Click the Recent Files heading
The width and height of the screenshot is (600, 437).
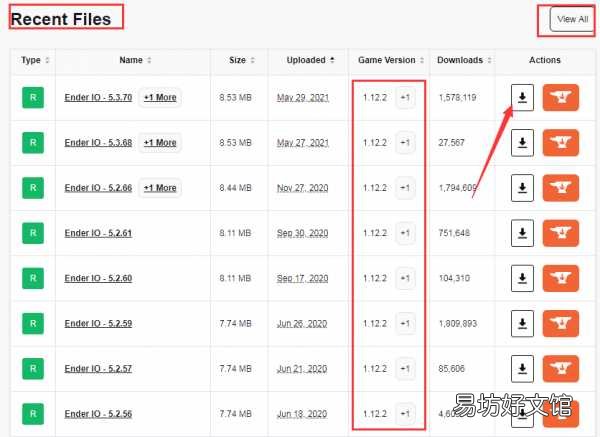coord(61,19)
